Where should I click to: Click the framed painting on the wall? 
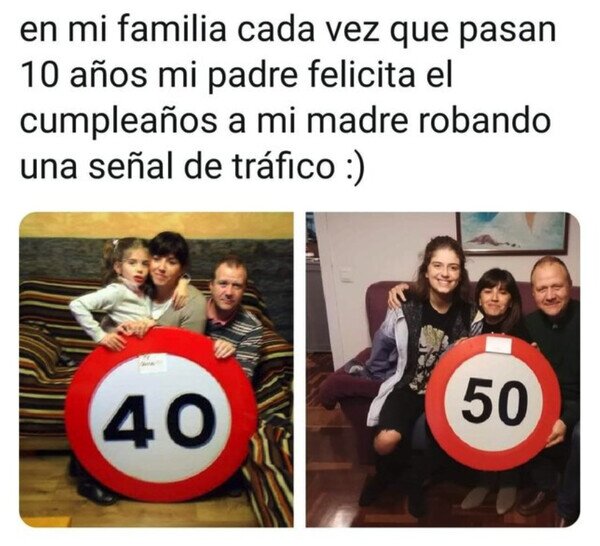pos(513,233)
